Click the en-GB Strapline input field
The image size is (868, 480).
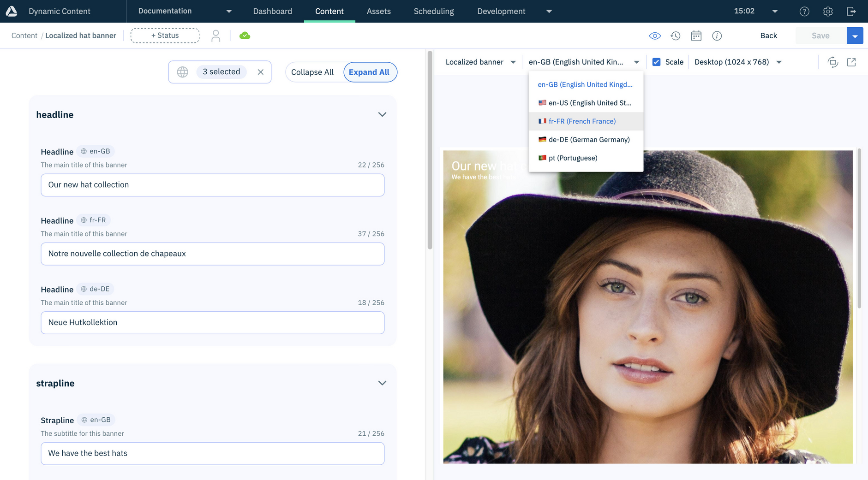(213, 454)
